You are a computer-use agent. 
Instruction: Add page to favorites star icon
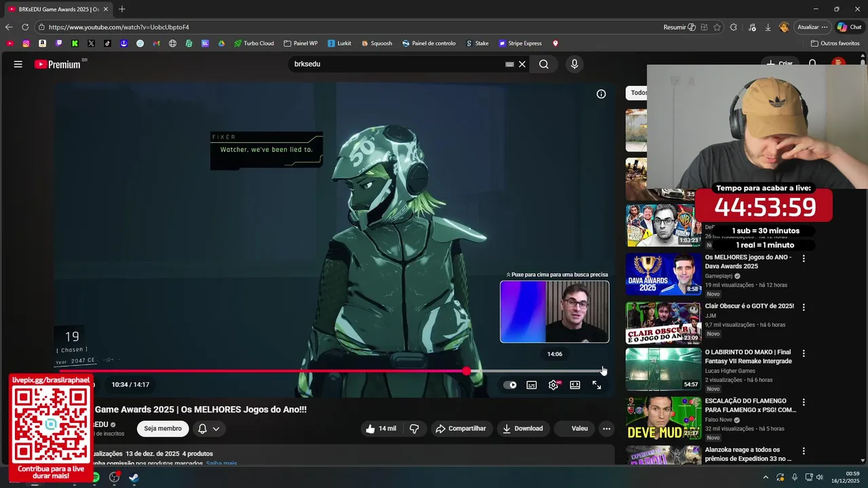[x=717, y=27]
